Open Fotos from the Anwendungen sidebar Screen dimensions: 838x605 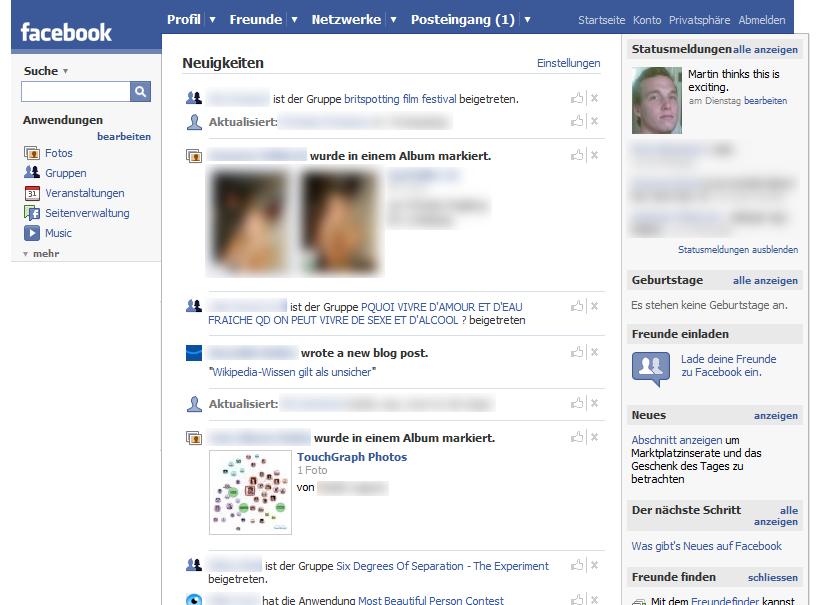point(33,154)
